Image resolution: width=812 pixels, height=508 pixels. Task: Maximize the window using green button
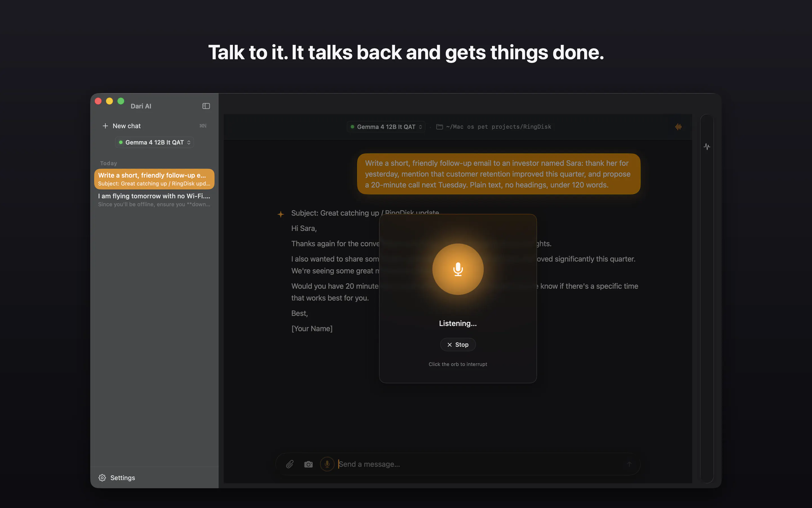(x=121, y=101)
